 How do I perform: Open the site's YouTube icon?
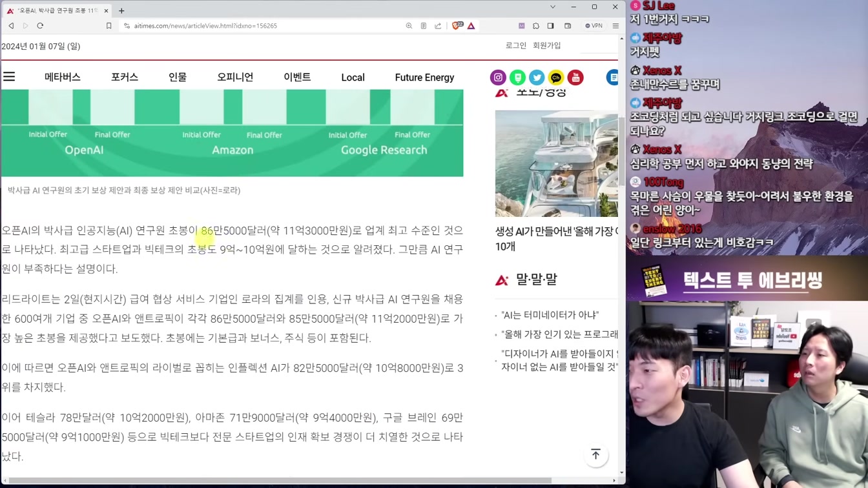[575, 77]
